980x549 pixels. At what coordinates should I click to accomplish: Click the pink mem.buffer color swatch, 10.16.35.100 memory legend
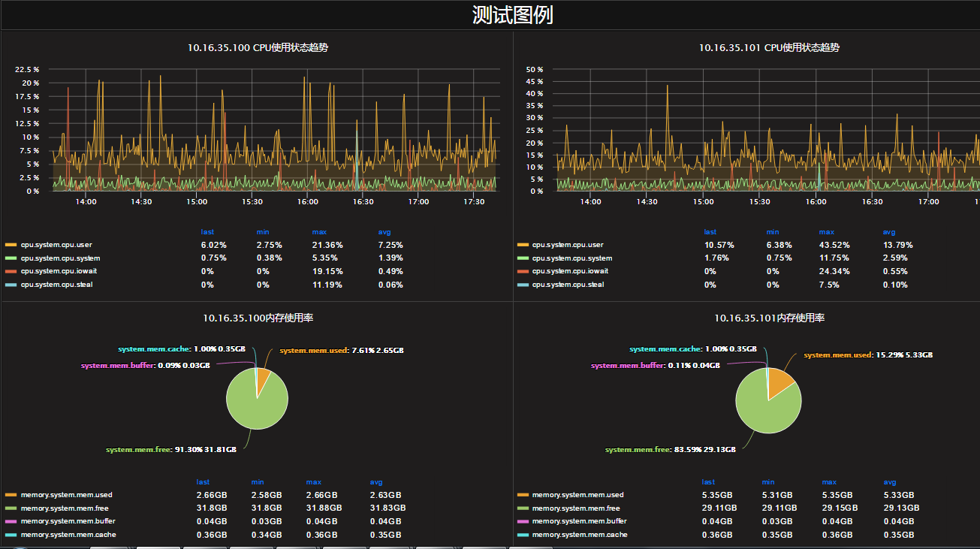click(x=11, y=521)
